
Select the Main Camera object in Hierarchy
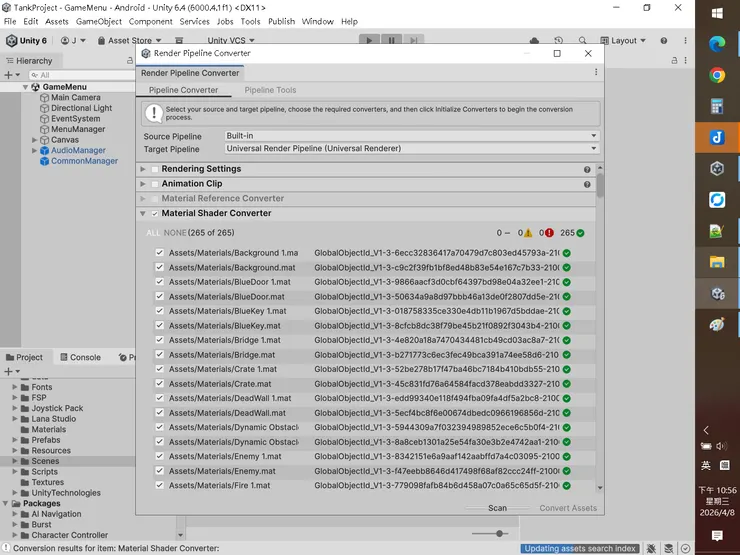pyautogui.click(x=76, y=97)
